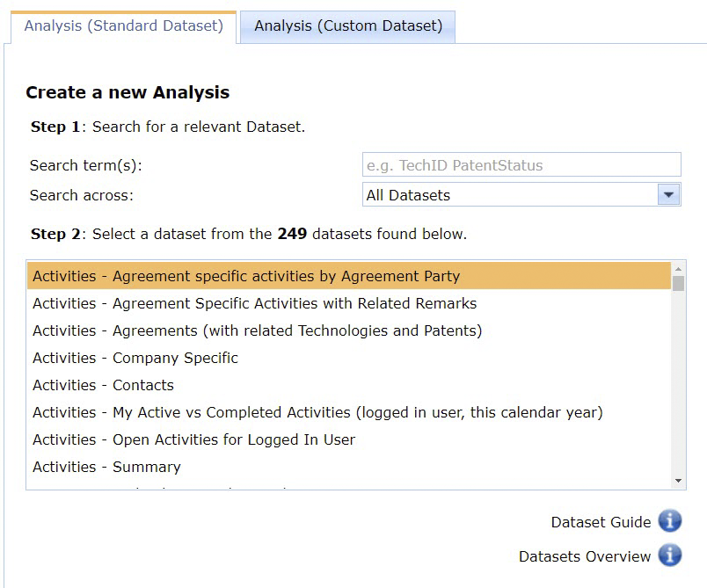Click the Dataset Guide info icon
The height and width of the screenshot is (588, 707).
point(670,521)
